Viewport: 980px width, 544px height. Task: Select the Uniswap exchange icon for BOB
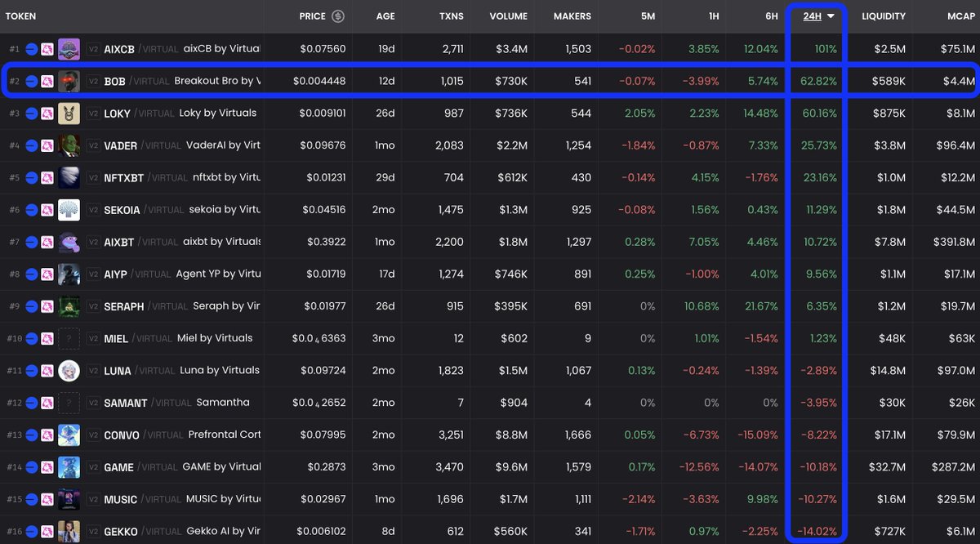point(46,81)
